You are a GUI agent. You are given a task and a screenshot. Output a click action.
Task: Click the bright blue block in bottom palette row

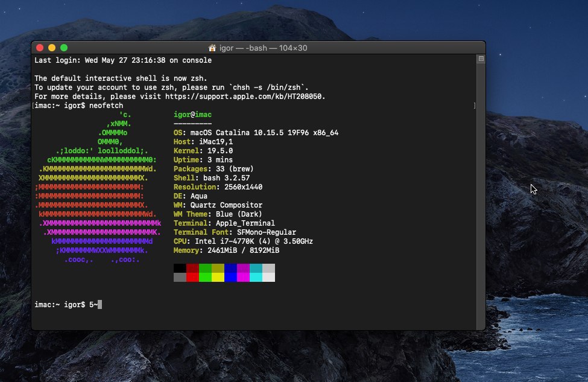click(x=230, y=277)
